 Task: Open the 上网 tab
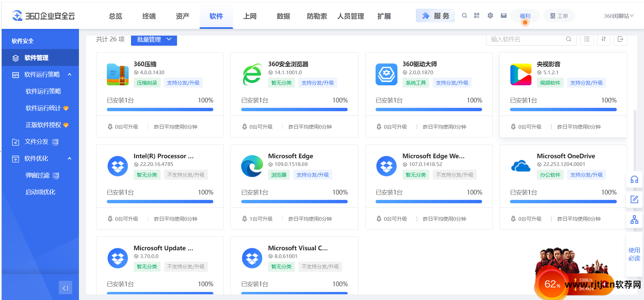[250, 16]
